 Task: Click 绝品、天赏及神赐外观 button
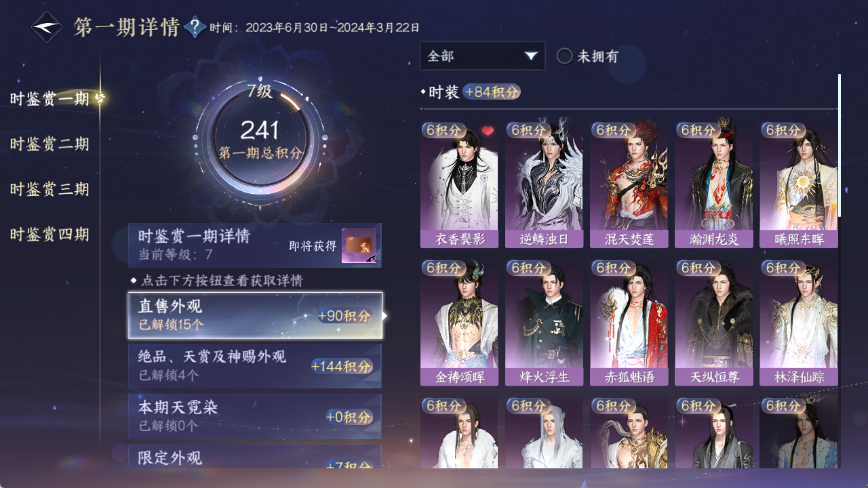click(x=255, y=366)
